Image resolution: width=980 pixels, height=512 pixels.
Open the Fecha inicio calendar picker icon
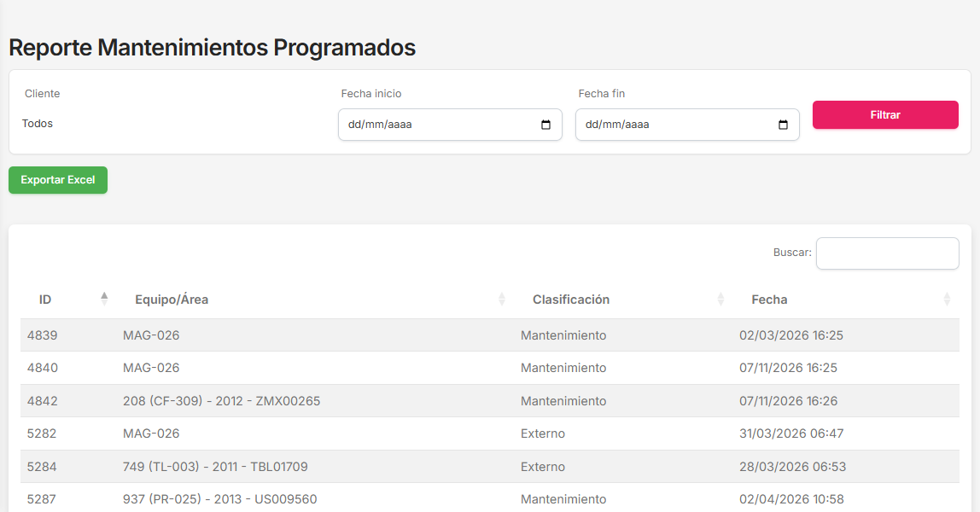546,125
